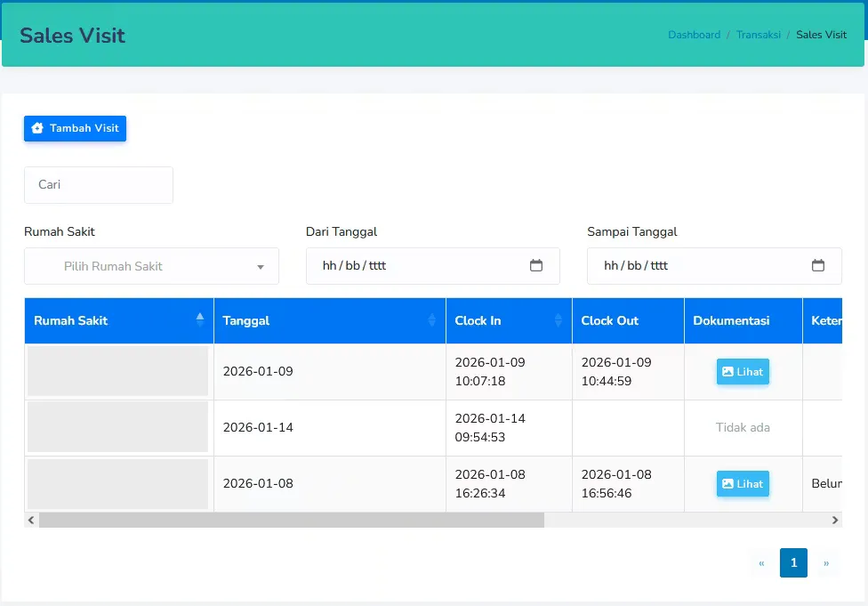View documentation via Lihat for 2026-01-09 visit

(x=743, y=372)
